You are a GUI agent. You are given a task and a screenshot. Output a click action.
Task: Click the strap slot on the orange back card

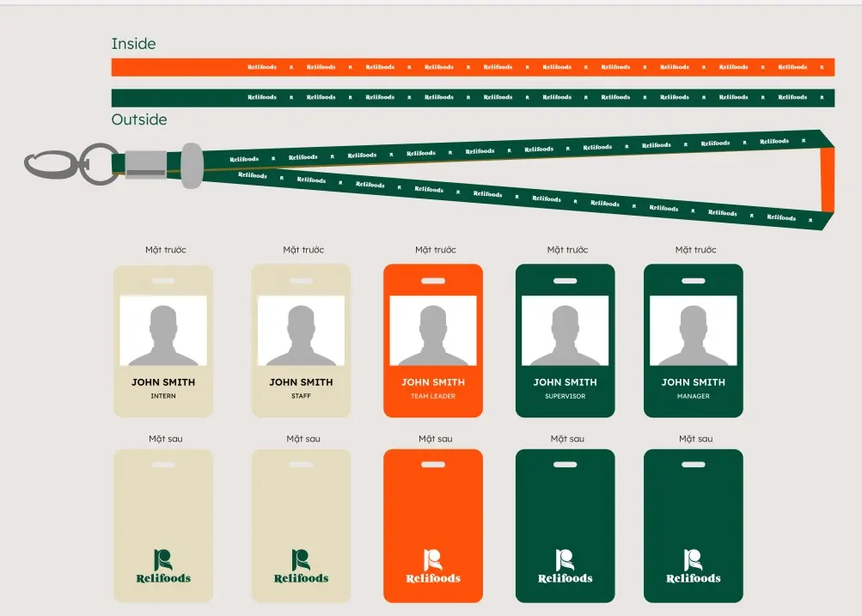pos(433,464)
